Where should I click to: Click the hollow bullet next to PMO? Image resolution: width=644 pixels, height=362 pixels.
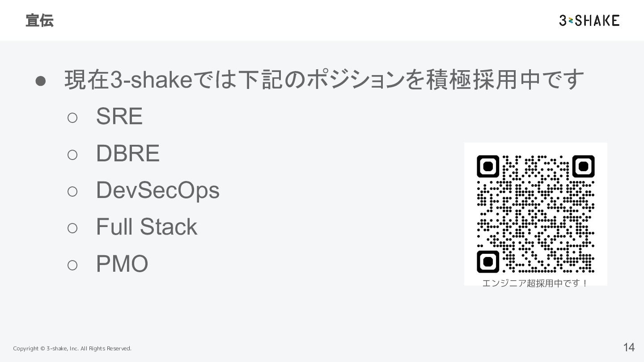pyautogui.click(x=72, y=265)
